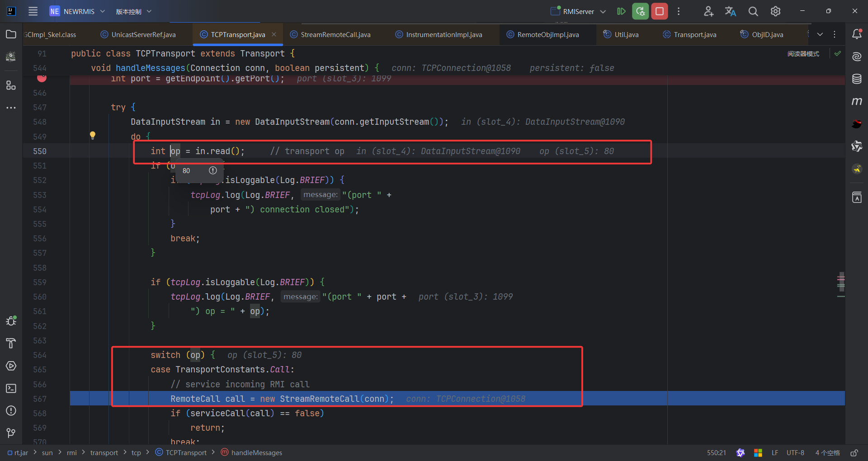Click the translate icon in toolbar
The image size is (868, 461).
[x=731, y=11]
